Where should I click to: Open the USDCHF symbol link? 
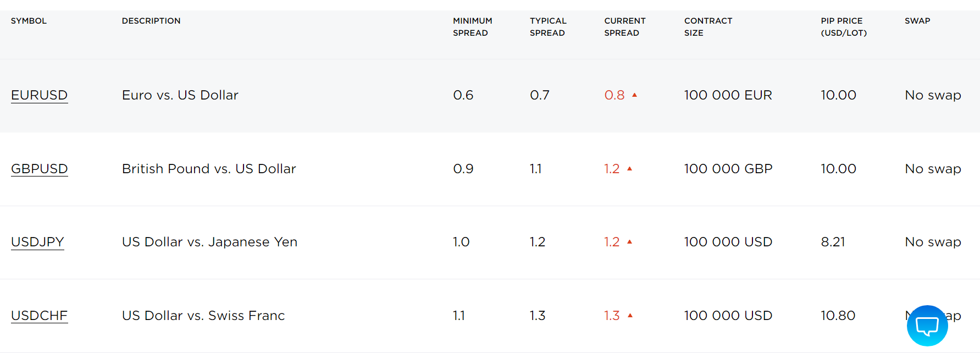click(x=39, y=316)
